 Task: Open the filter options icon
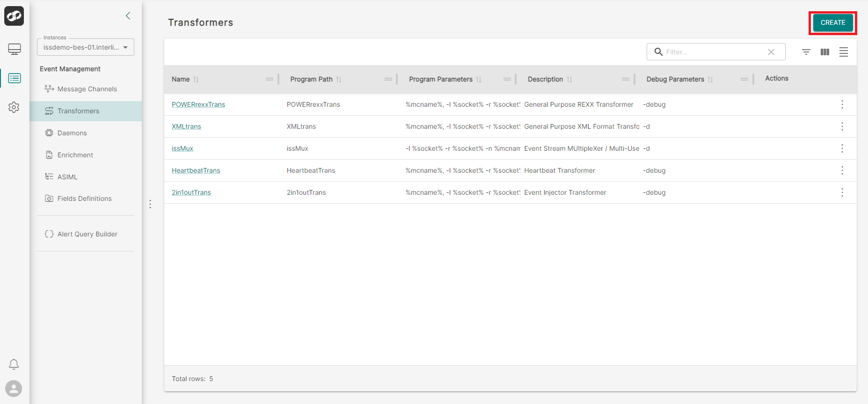click(x=806, y=52)
